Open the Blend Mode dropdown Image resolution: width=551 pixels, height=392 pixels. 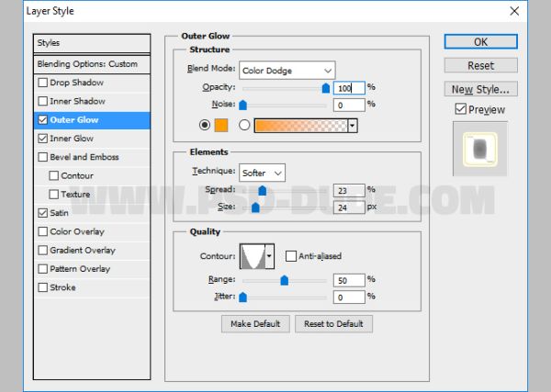click(x=287, y=71)
